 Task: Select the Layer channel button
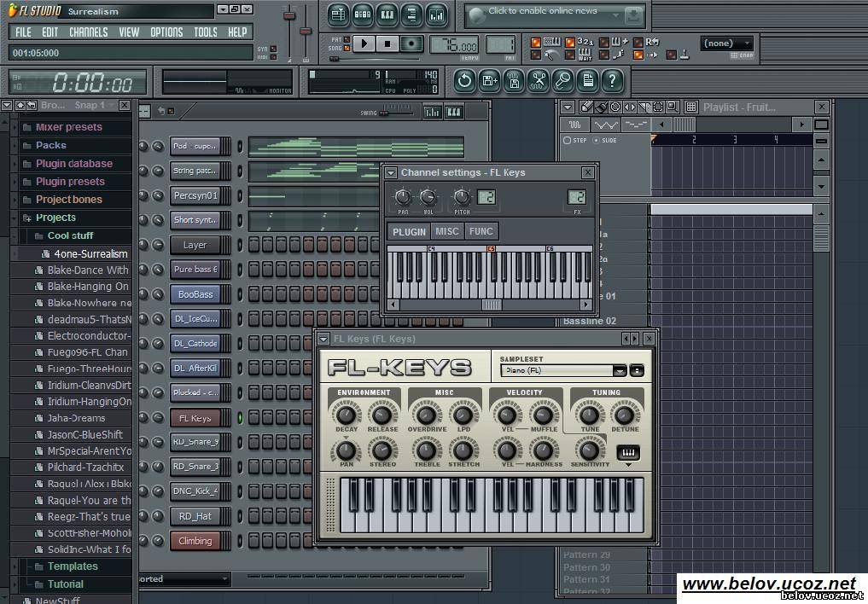click(195, 245)
